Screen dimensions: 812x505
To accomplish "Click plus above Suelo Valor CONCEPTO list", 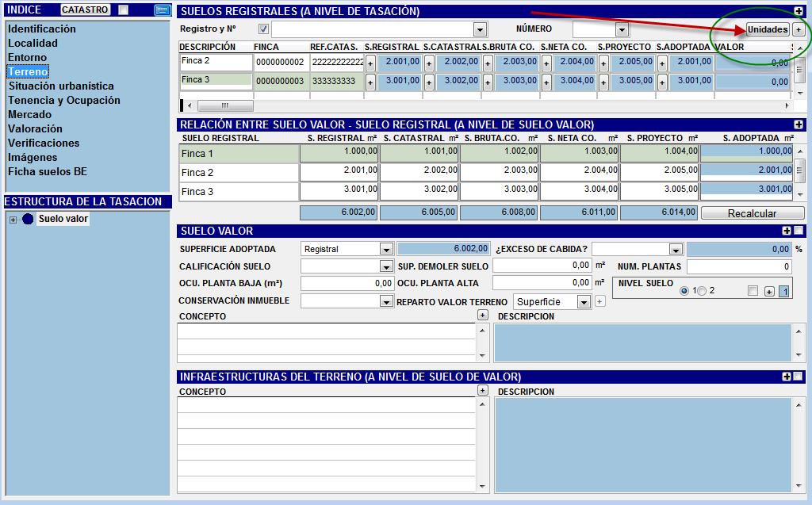I will pyautogui.click(x=483, y=315).
